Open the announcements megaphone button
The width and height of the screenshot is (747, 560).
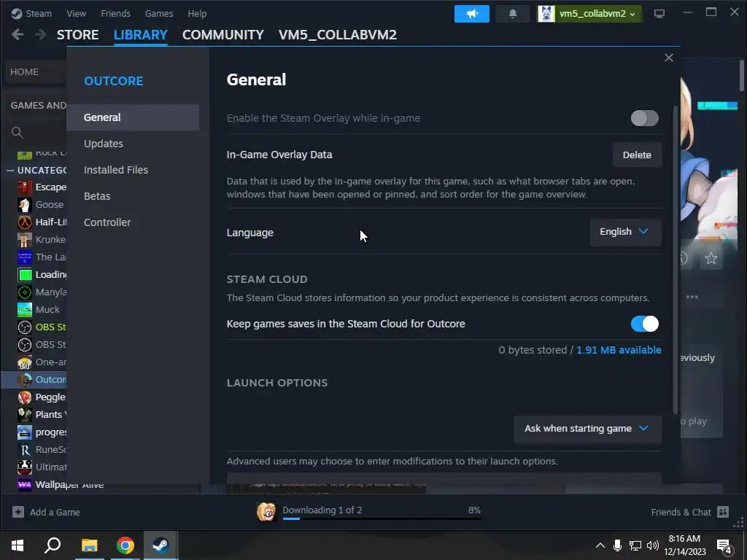click(x=472, y=14)
